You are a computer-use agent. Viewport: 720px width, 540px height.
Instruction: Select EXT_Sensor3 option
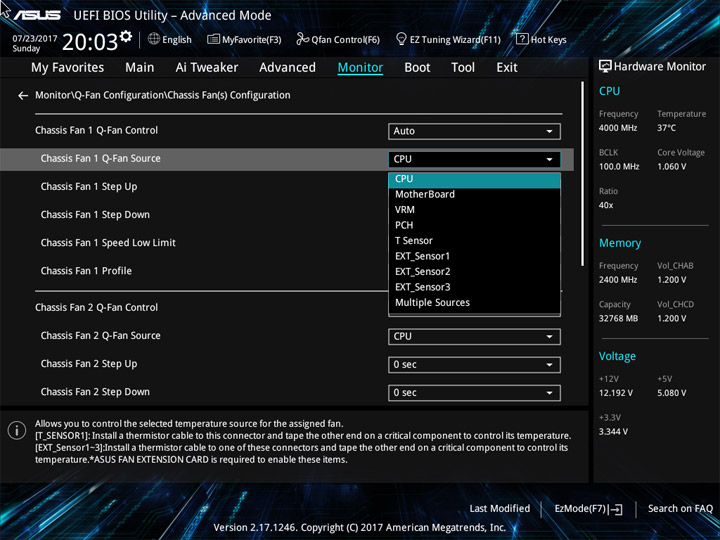coord(474,287)
